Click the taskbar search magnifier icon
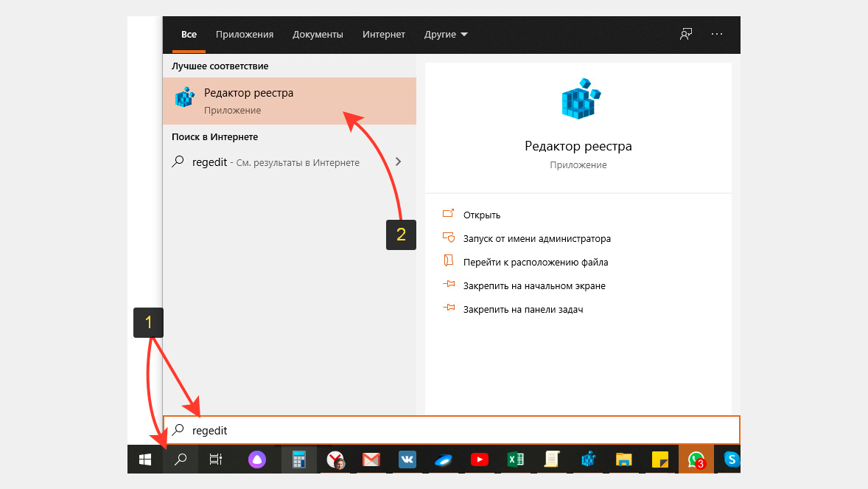 181,459
